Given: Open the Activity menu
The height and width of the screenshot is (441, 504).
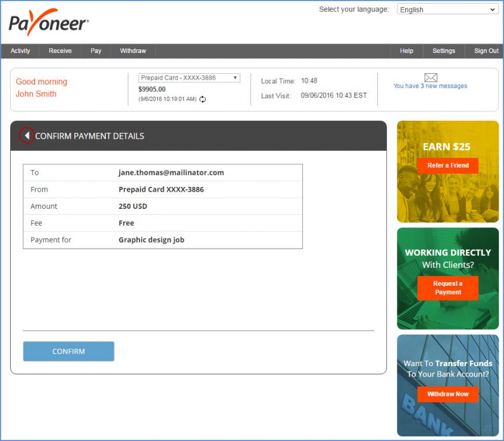Looking at the screenshot, I should tap(20, 51).
